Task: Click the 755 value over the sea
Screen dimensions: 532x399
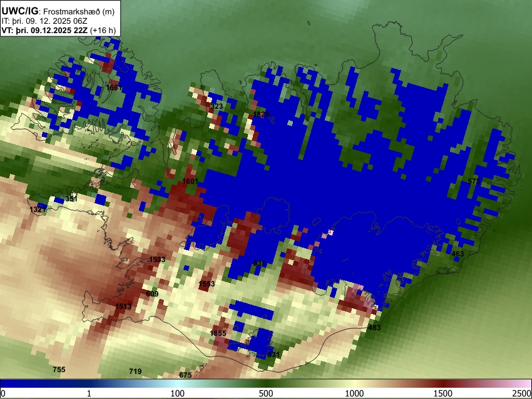Action: click(59, 369)
